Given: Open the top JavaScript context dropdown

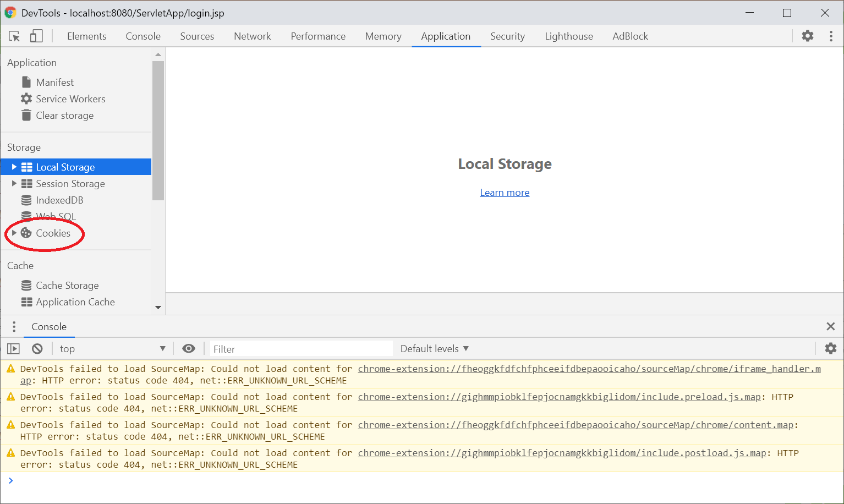Looking at the screenshot, I should 113,348.
